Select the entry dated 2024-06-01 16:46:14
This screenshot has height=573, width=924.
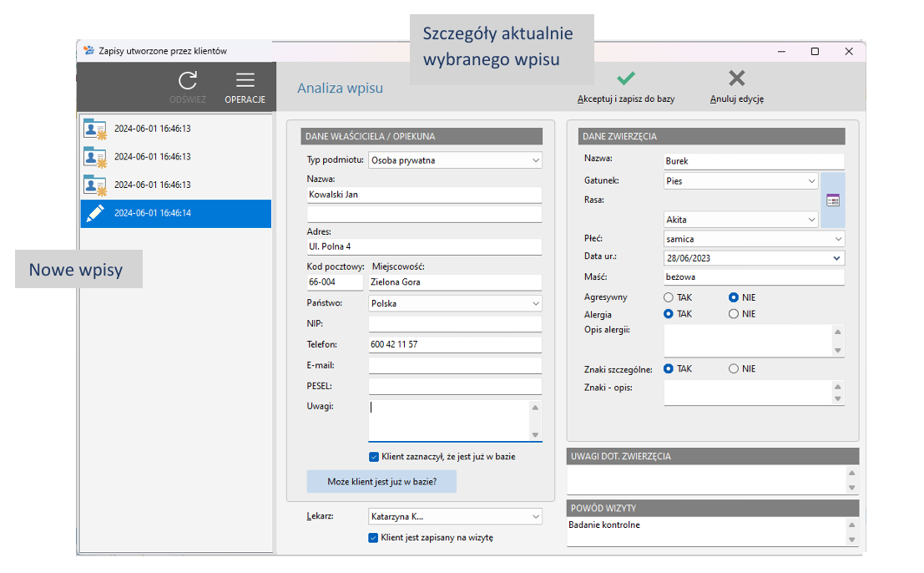[x=175, y=213]
